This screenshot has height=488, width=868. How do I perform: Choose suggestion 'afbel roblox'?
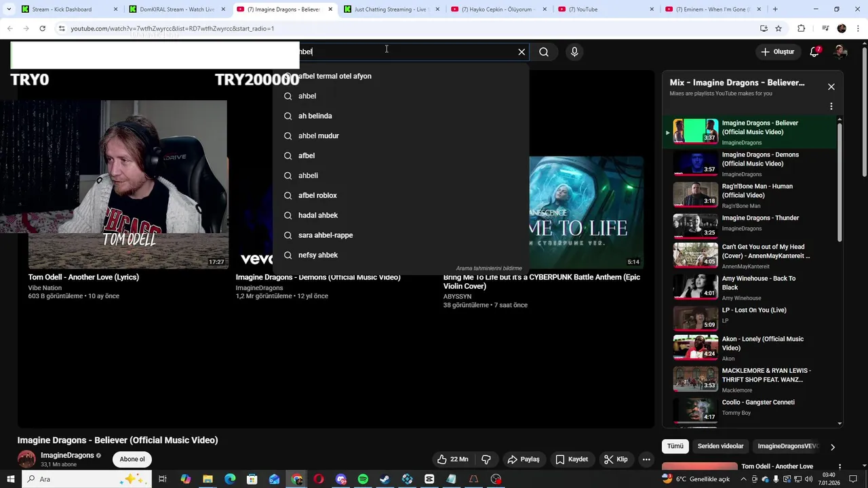click(x=401, y=195)
